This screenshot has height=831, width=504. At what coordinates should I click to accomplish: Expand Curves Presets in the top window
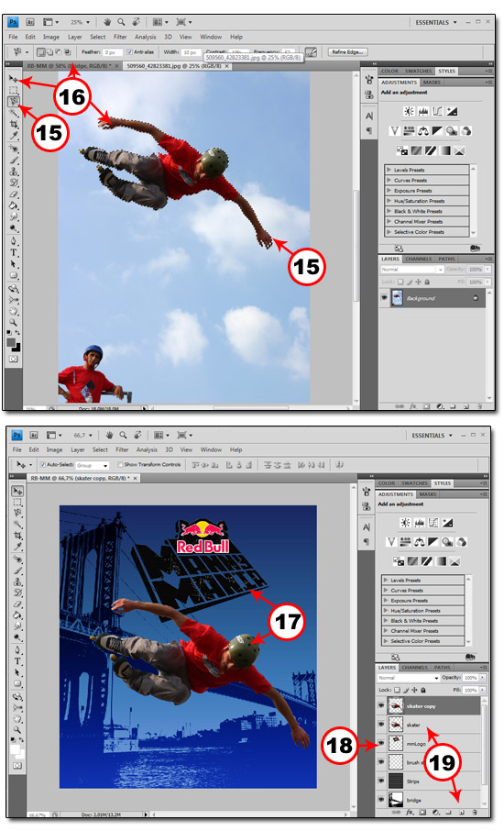pyautogui.click(x=389, y=180)
